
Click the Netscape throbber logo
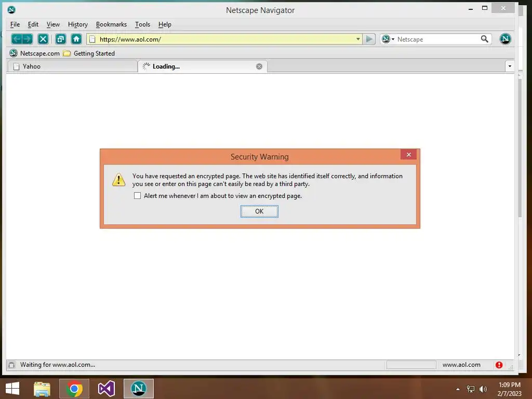pos(505,39)
